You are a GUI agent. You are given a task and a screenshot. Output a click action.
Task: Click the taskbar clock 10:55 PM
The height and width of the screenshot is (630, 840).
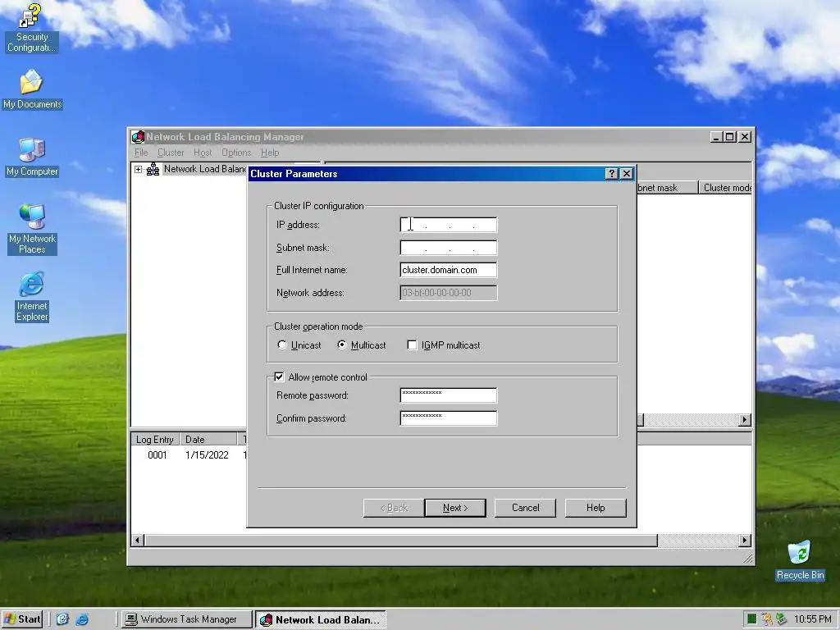812,619
